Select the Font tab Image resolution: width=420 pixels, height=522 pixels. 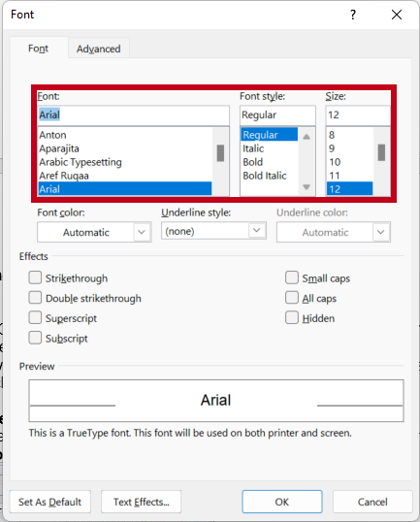coord(38,49)
